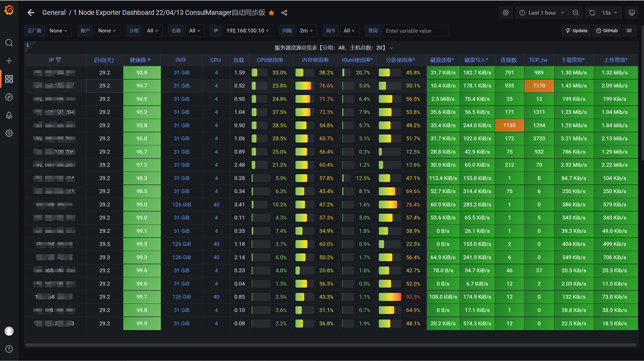Open the Configuration gear in sidebar
This screenshot has height=361, width=644.
(x=9, y=133)
